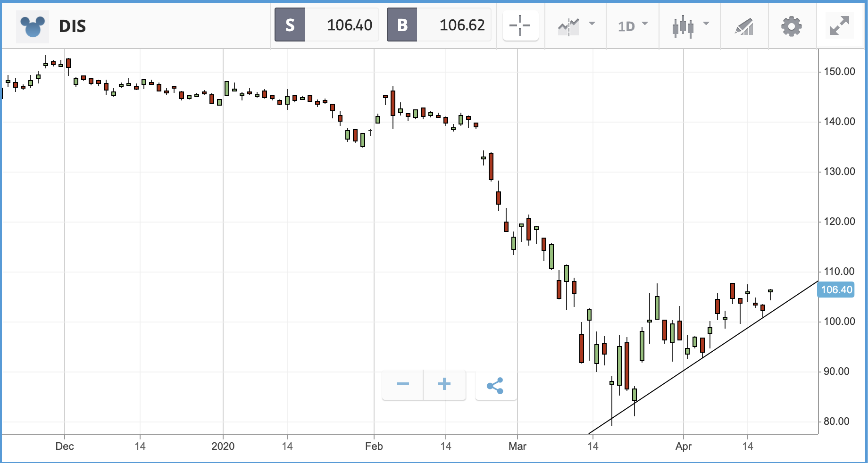Screen dimensions: 868x463
Task: Open the compare chart icon
Action: [568, 26]
